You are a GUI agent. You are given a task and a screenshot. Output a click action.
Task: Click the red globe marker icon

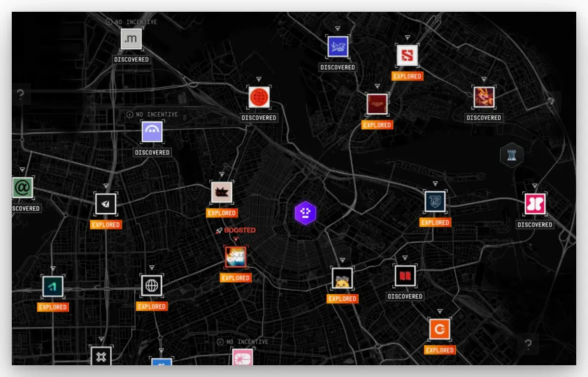pyautogui.click(x=259, y=98)
